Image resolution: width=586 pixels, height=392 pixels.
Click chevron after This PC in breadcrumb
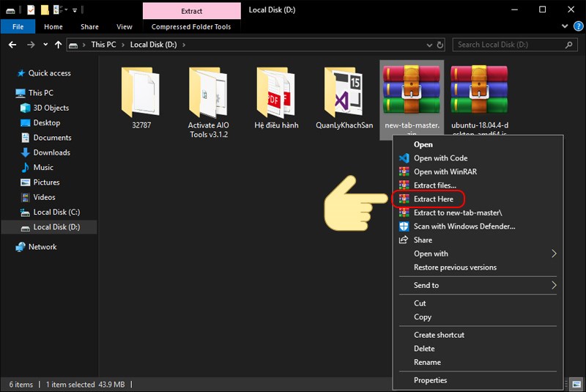(x=122, y=45)
